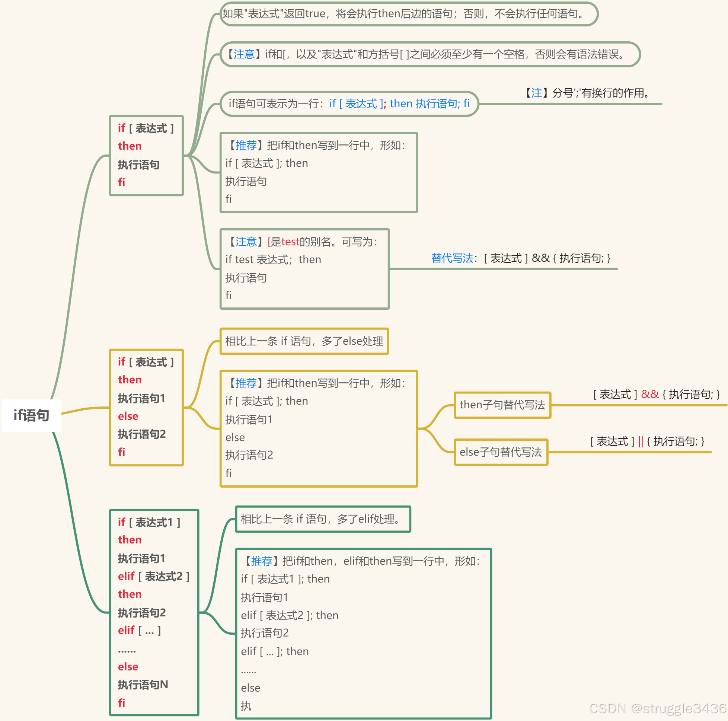Select '相比上一条 if 语句，多了else处理' node

click(x=304, y=341)
